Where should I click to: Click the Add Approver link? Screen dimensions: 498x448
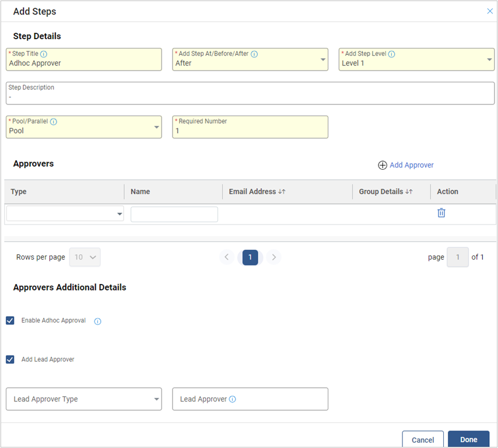406,165
